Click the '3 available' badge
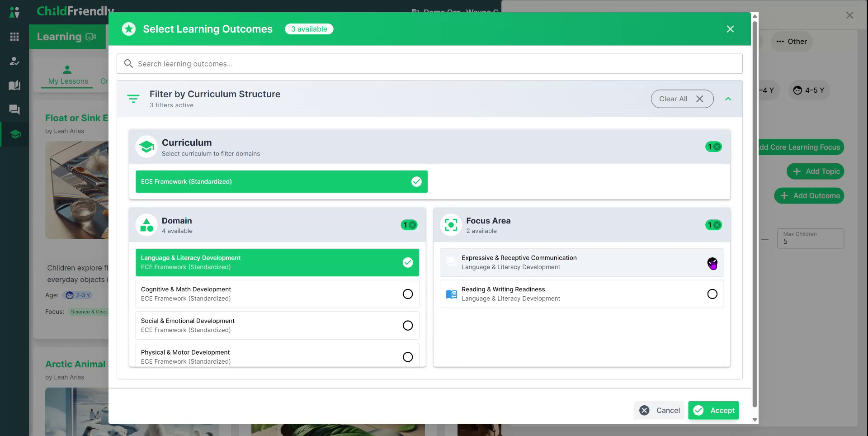868x436 pixels. click(309, 29)
